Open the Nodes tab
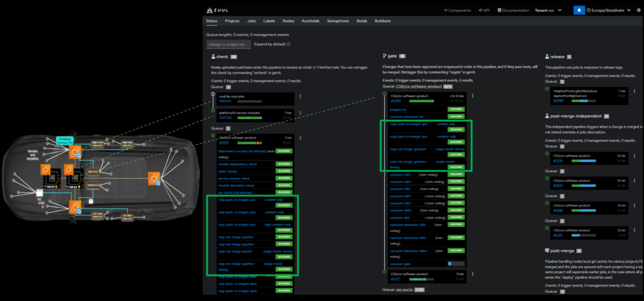The image size is (644, 301). coord(288,21)
